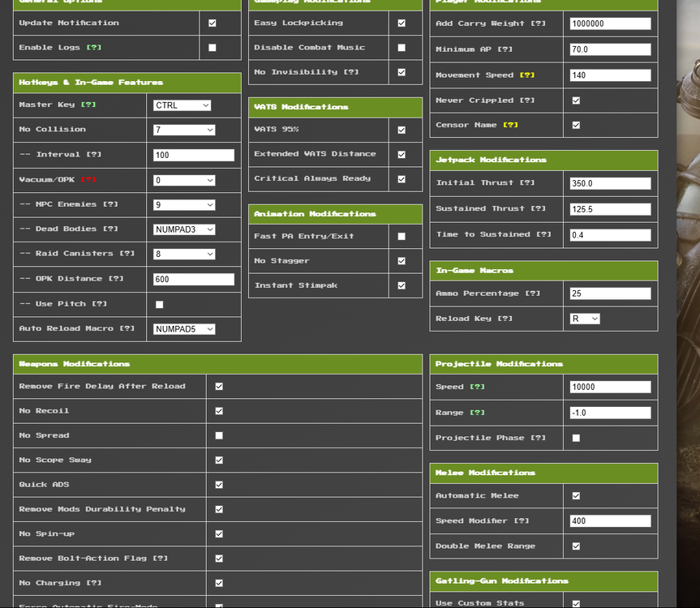The image size is (700, 608).
Task: Focus the Melee Speed Modifier field
Action: tap(610, 520)
